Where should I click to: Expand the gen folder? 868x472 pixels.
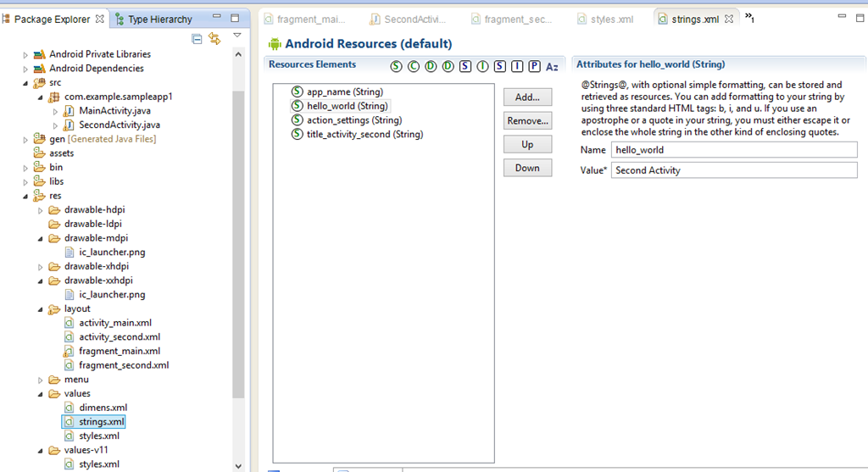pos(25,140)
